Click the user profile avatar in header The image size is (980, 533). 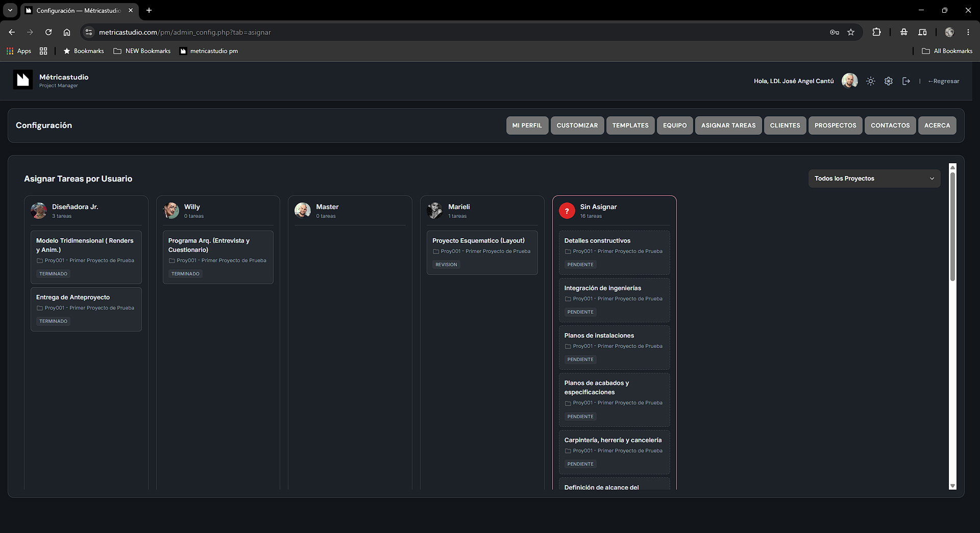click(849, 81)
